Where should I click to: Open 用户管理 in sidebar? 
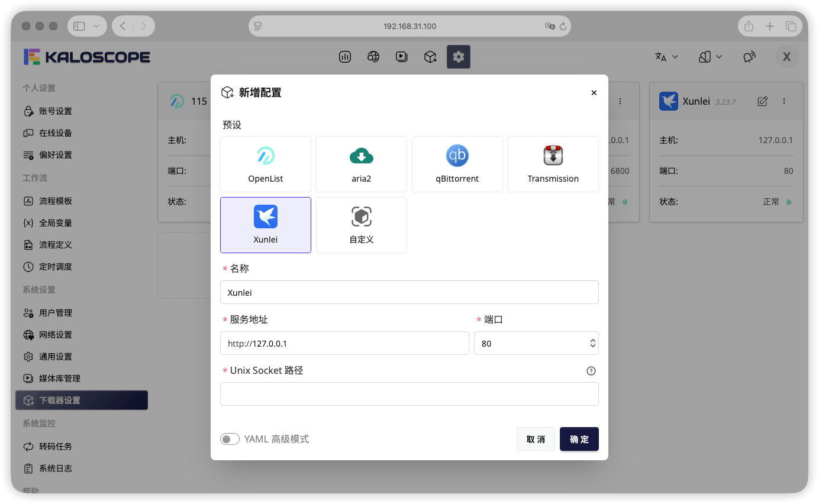click(x=82, y=313)
